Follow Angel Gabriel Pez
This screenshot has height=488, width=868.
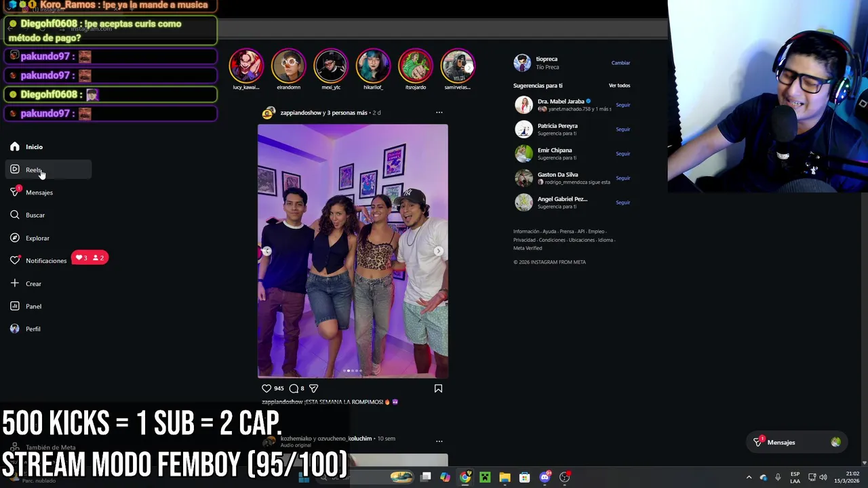[623, 203]
